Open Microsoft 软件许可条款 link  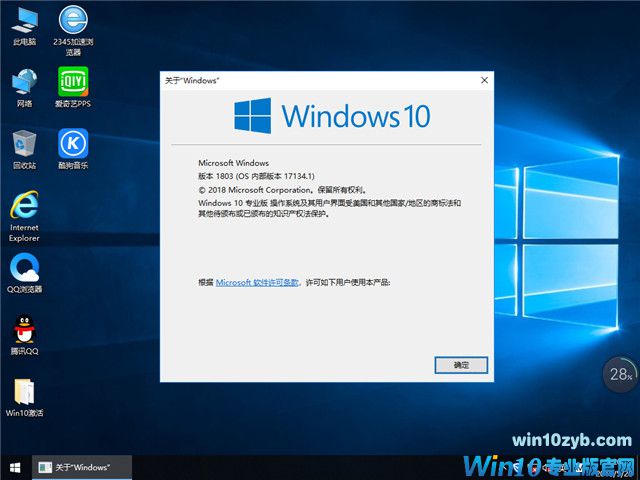click(257, 282)
